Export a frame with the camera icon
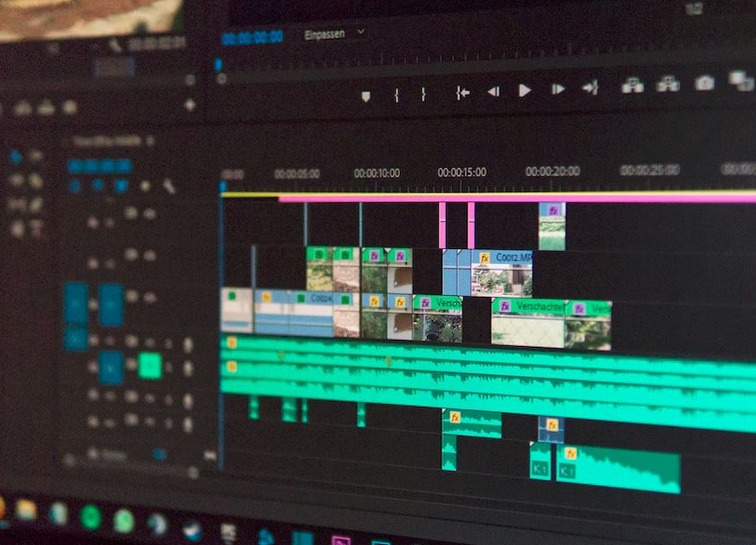 704,82
